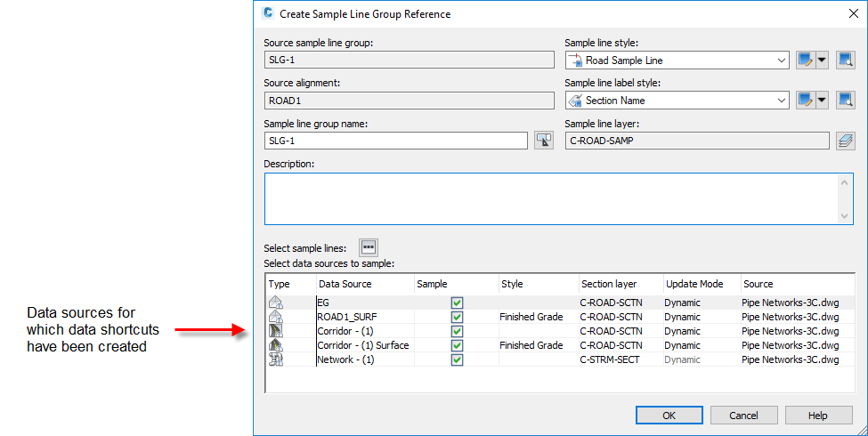868x436 pixels.
Task: Open arrow menu beside sample line style edit
Action: pos(822,61)
